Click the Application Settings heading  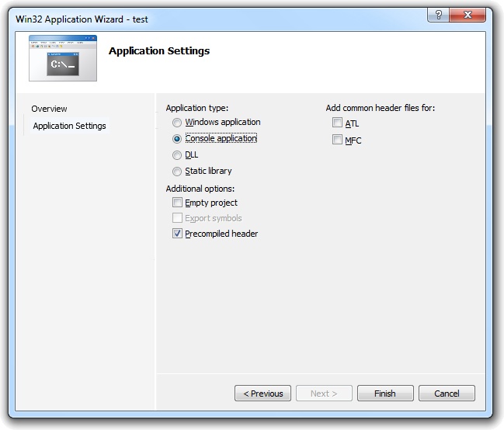point(159,51)
